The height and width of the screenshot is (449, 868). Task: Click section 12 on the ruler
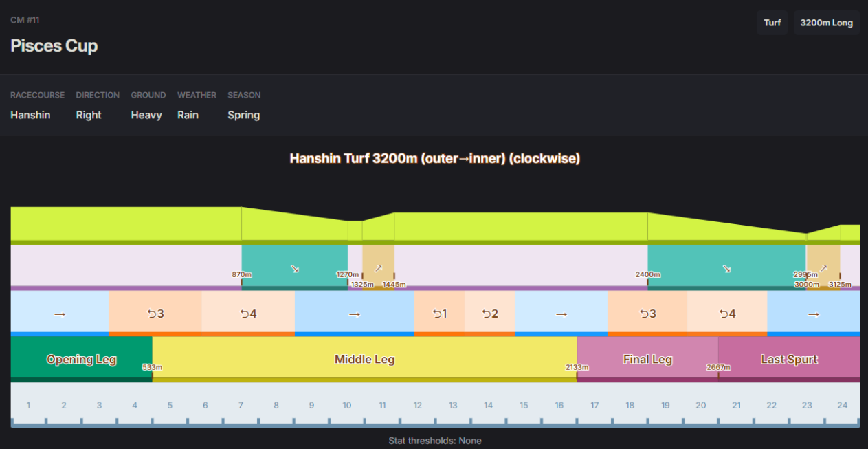click(x=417, y=405)
